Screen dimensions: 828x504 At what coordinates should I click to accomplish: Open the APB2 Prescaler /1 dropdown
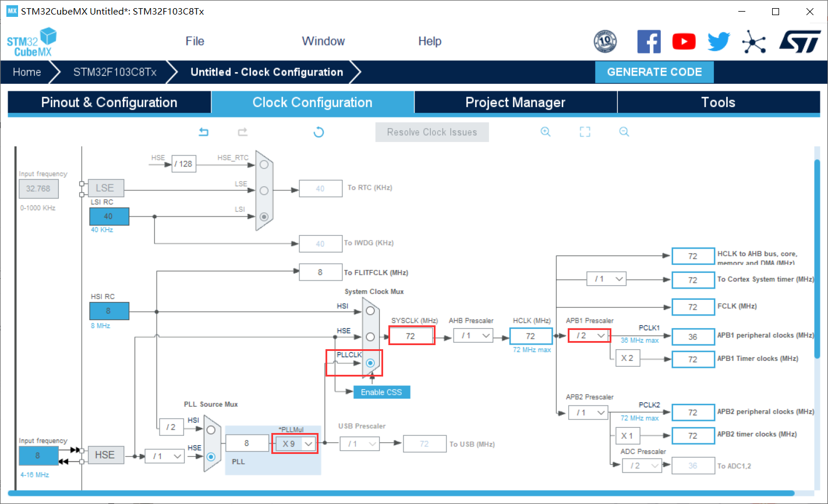tap(589, 413)
